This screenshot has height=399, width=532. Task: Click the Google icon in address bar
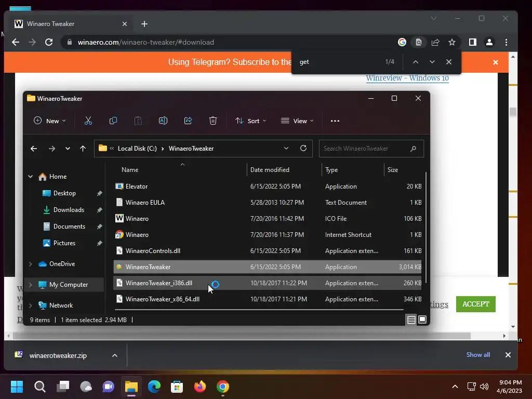(402, 42)
